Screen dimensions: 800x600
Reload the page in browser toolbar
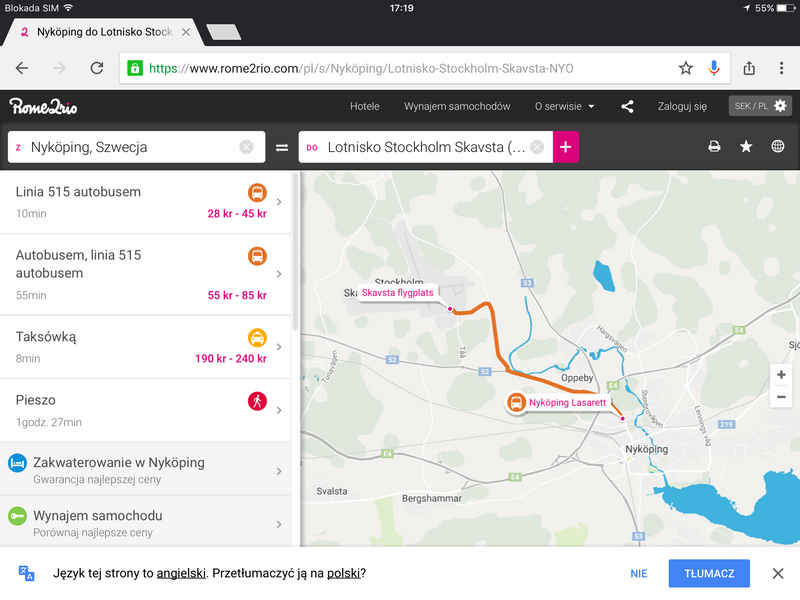click(97, 68)
